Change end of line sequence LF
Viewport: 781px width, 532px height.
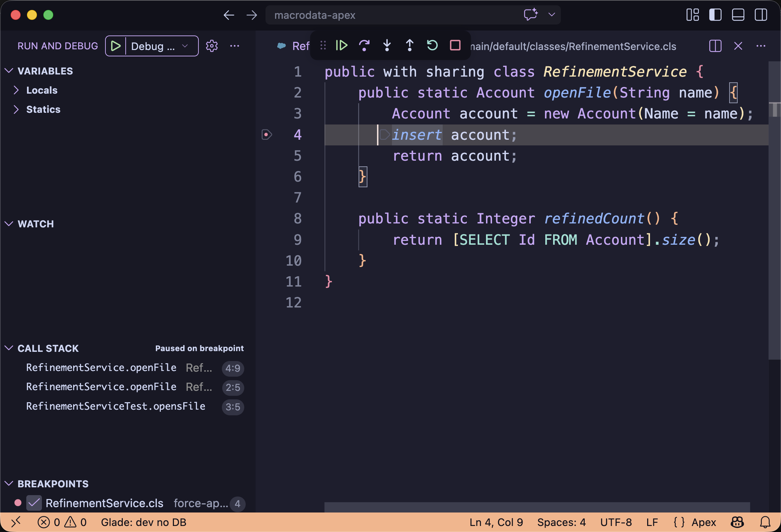pyautogui.click(x=652, y=522)
